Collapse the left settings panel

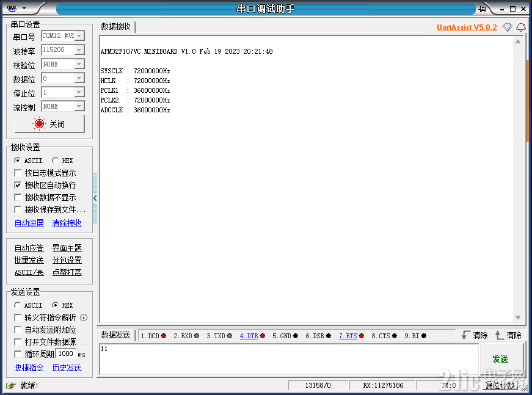click(95, 198)
